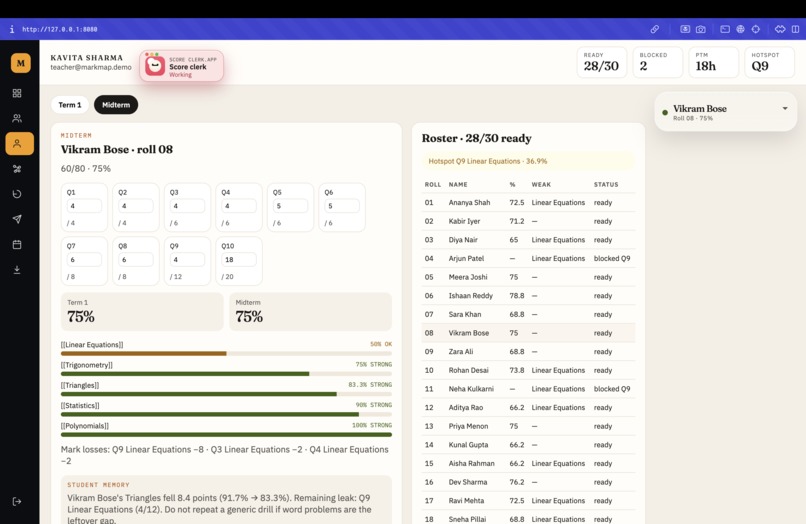Click the Blocked 2 stat card
The height and width of the screenshot is (524, 806).
[x=657, y=62]
